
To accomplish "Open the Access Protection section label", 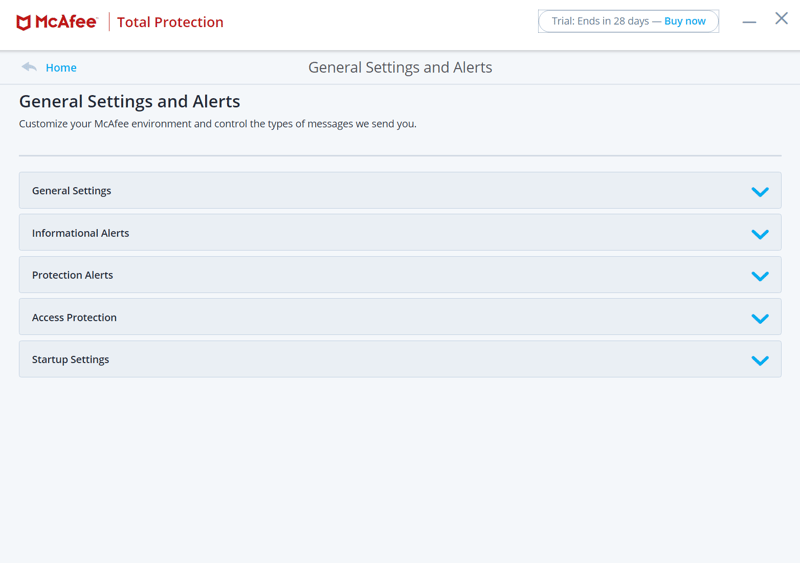I will click(74, 317).
